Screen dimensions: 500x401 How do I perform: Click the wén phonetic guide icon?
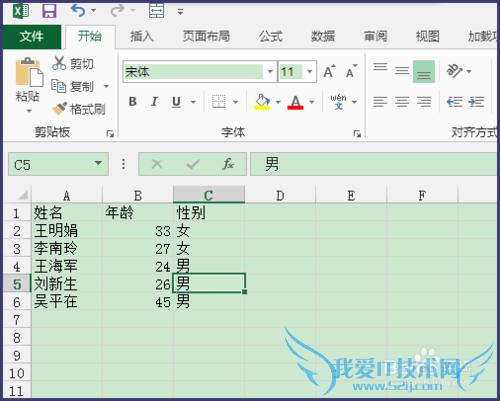338,102
